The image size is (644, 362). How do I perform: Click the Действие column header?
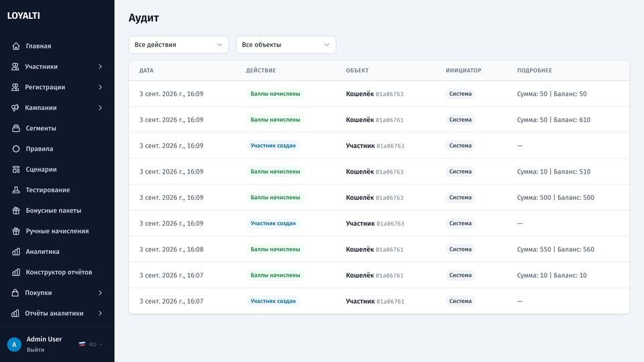pyautogui.click(x=261, y=70)
